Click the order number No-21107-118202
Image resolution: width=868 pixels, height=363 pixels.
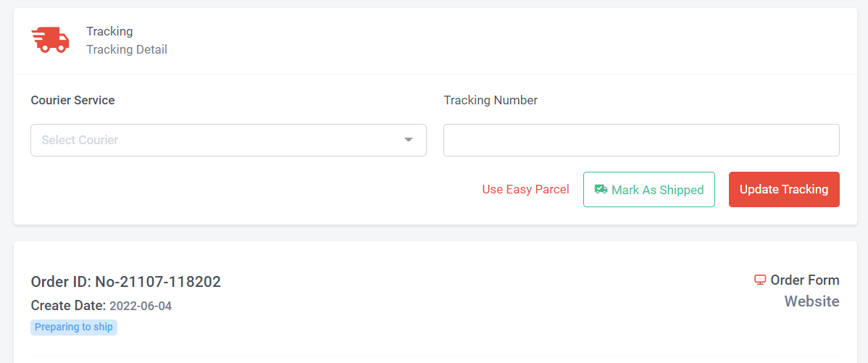158,282
